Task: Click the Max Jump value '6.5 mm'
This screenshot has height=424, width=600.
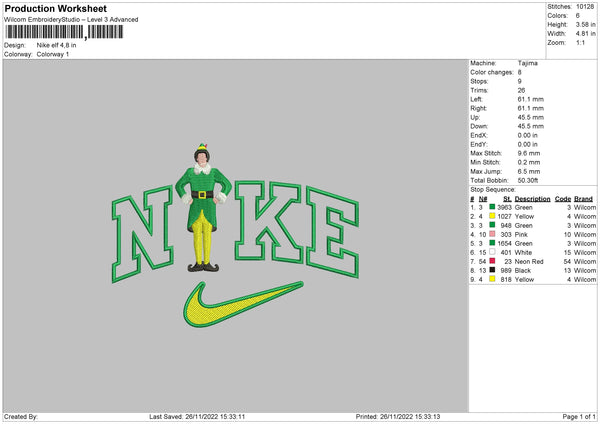Action: click(529, 171)
